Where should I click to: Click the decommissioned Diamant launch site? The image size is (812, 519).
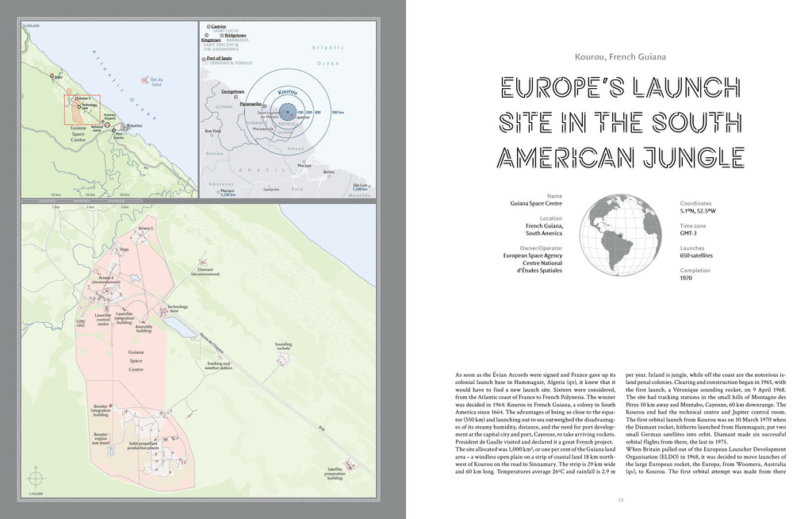pos(203,263)
